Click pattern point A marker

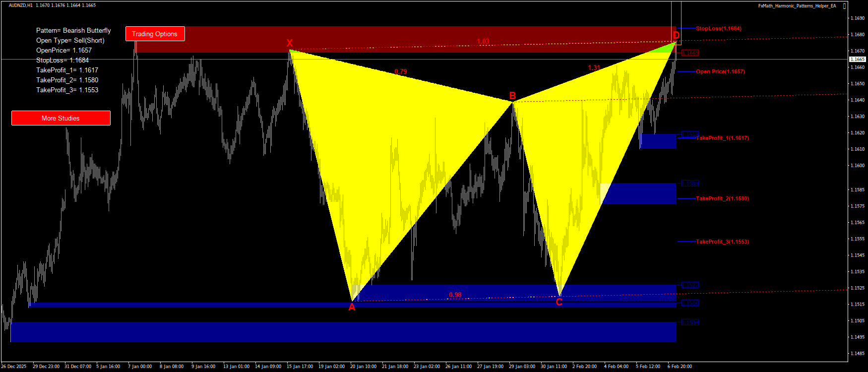point(352,308)
